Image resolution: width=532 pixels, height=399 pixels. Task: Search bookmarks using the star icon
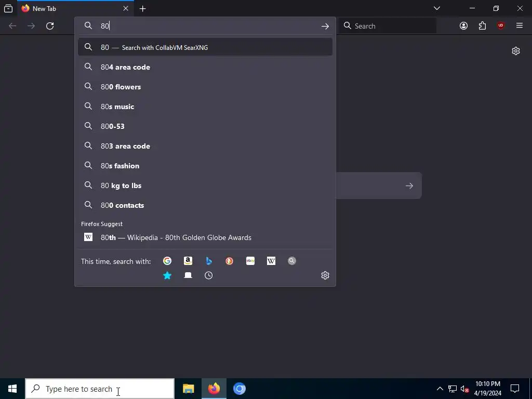[167, 275]
